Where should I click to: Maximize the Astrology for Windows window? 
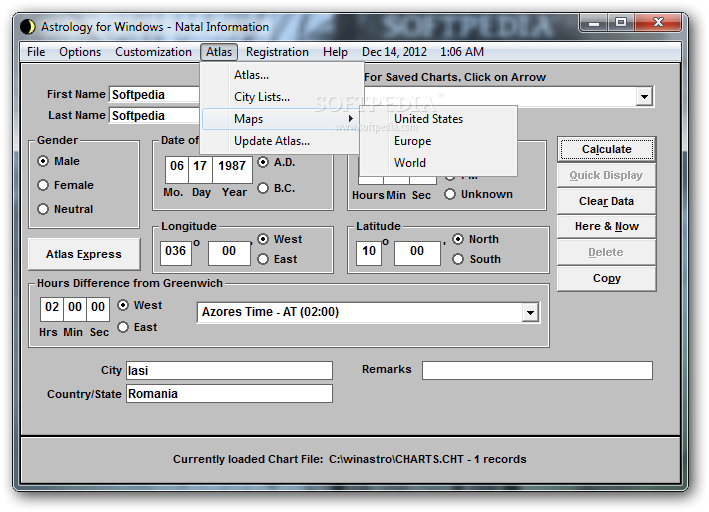(x=621, y=23)
